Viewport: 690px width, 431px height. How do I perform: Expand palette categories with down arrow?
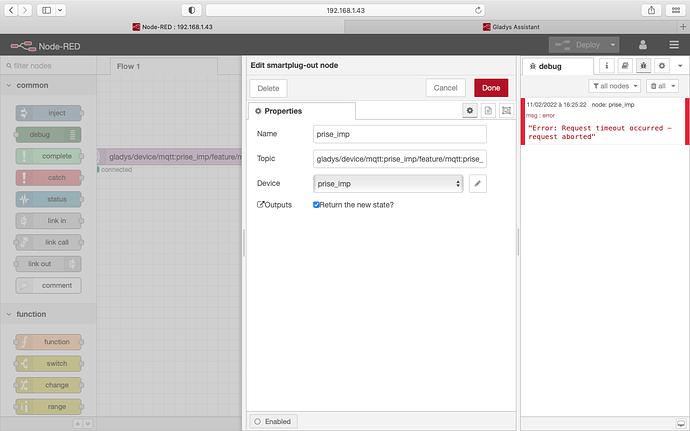click(88, 424)
